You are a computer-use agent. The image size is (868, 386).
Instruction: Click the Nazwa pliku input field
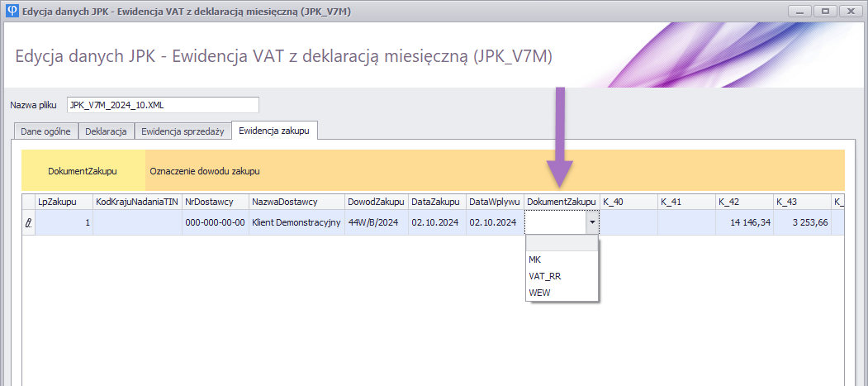163,105
